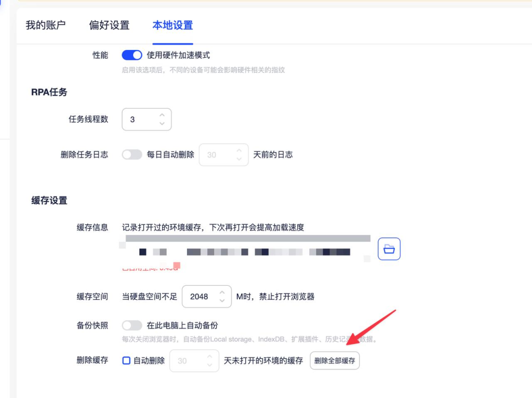
Task: Turn on automatic backup snapshot switch
Action: (131, 325)
